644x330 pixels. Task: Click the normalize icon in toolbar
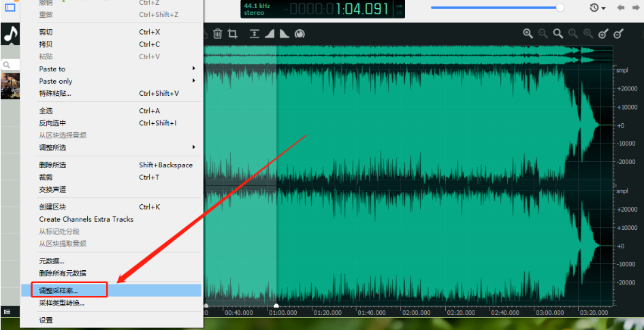click(255, 33)
